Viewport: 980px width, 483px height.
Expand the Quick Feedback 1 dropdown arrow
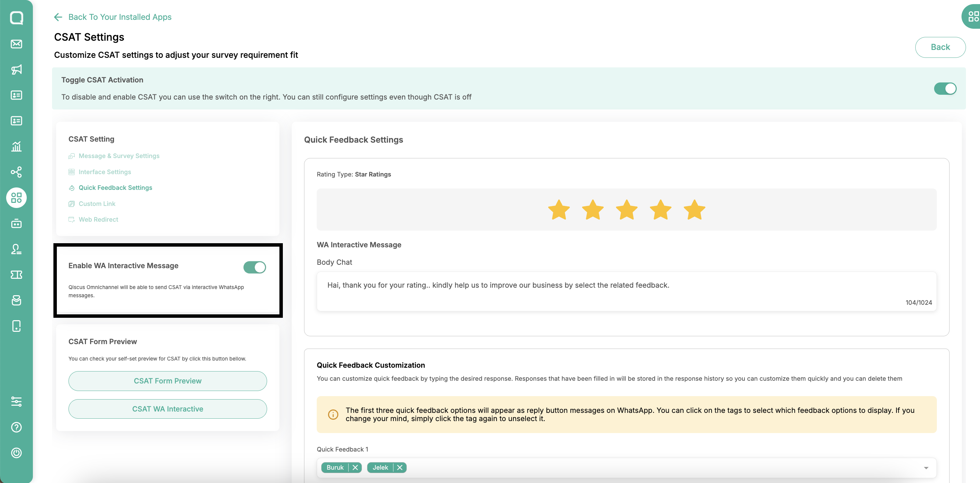(926, 468)
